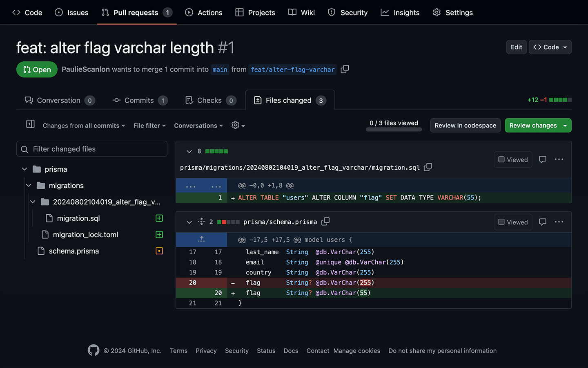
Task: Select the Files changed tab
Action: (x=290, y=100)
